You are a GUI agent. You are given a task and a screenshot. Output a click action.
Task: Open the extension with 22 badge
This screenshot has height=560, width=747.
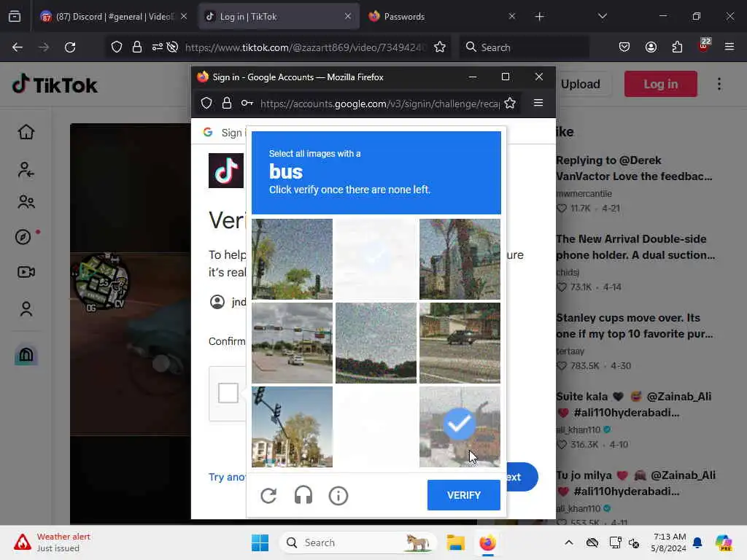[704, 46]
